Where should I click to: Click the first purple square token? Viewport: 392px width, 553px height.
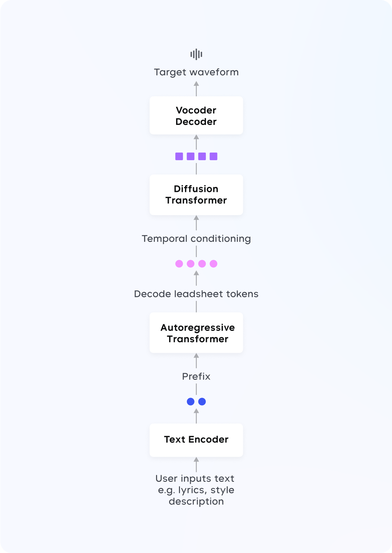179,156
